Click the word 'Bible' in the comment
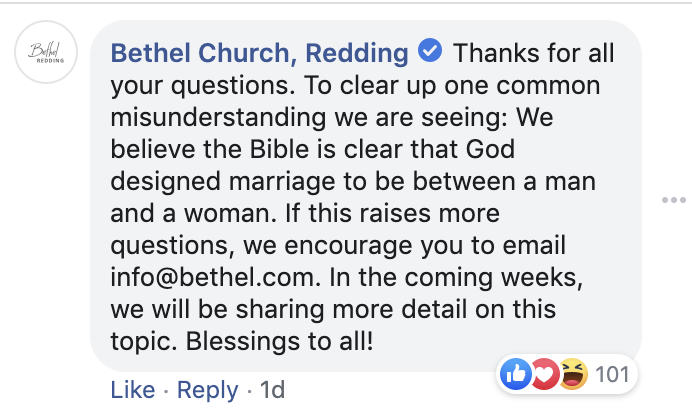Screen dimensions: 692x416 [279, 149]
